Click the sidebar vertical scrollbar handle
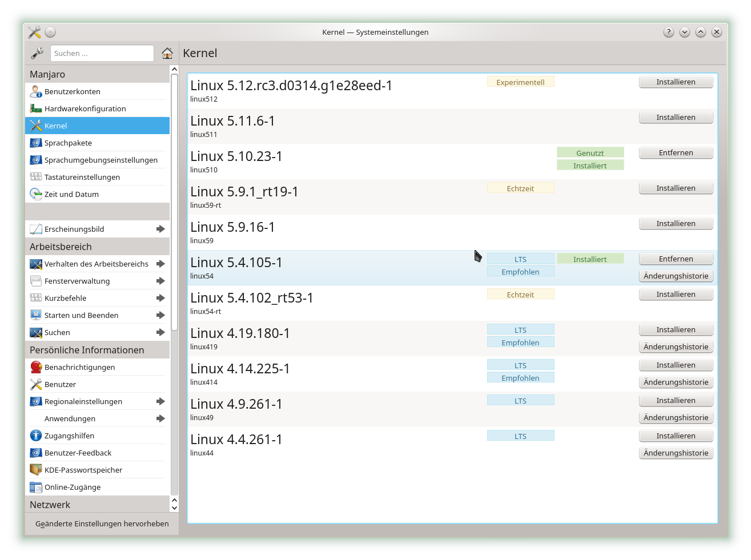This screenshot has width=751, height=560. pos(175,202)
